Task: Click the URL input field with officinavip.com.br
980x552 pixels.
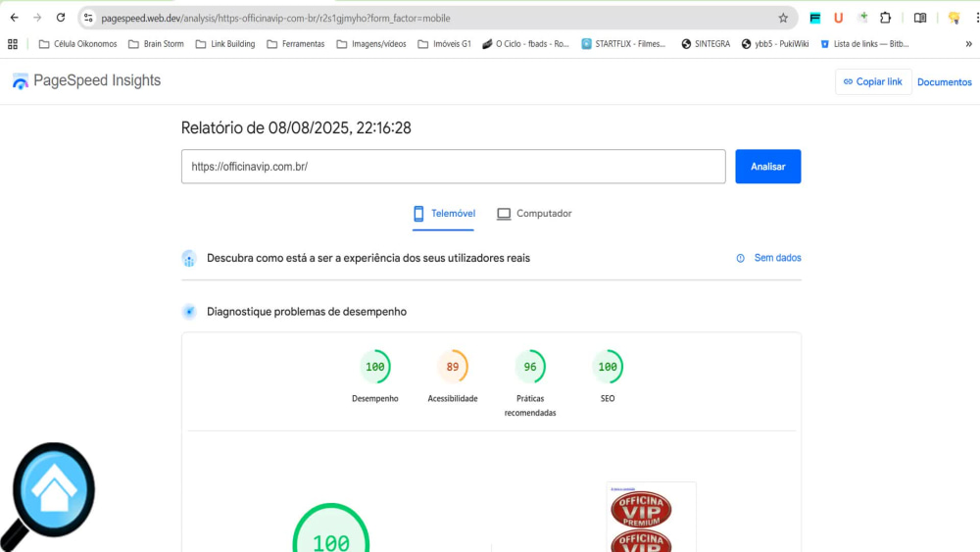Action: click(x=453, y=167)
